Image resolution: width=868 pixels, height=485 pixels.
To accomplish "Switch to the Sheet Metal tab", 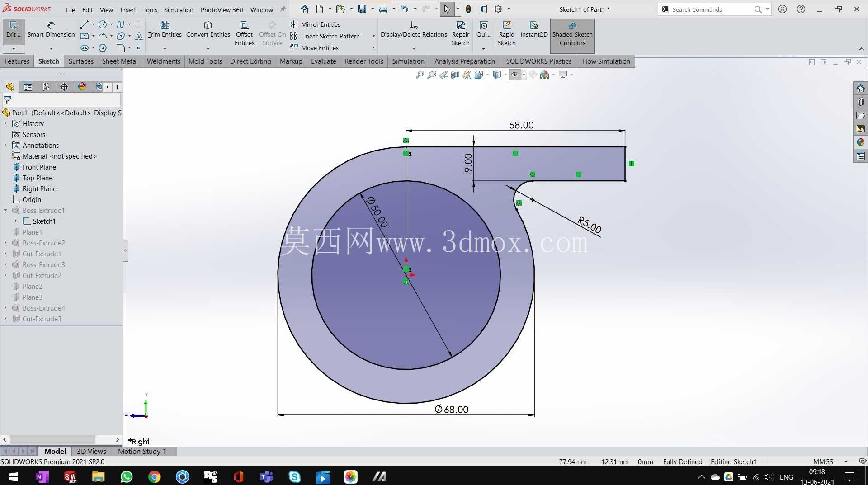I will click(120, 61).
